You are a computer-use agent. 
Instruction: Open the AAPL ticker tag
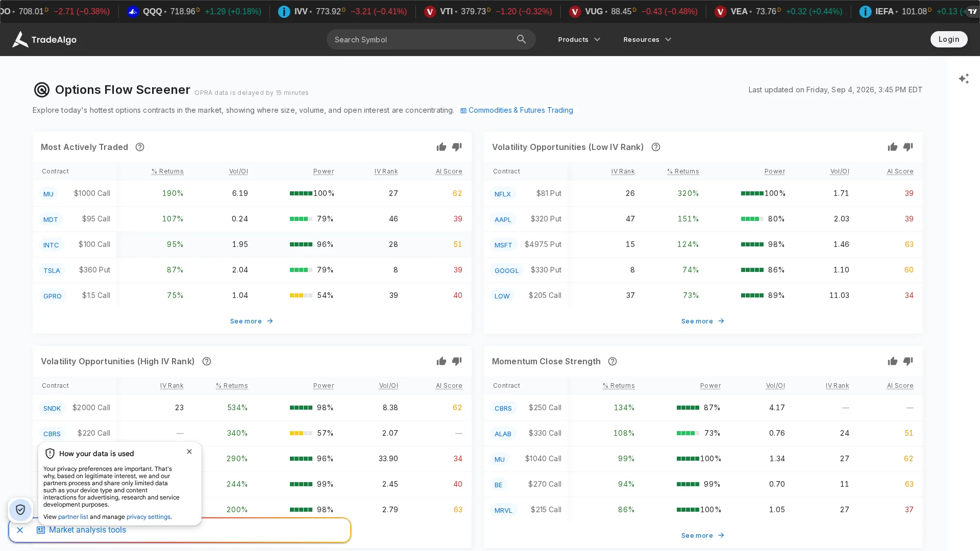pyautogui.click(x=503, y=219)
